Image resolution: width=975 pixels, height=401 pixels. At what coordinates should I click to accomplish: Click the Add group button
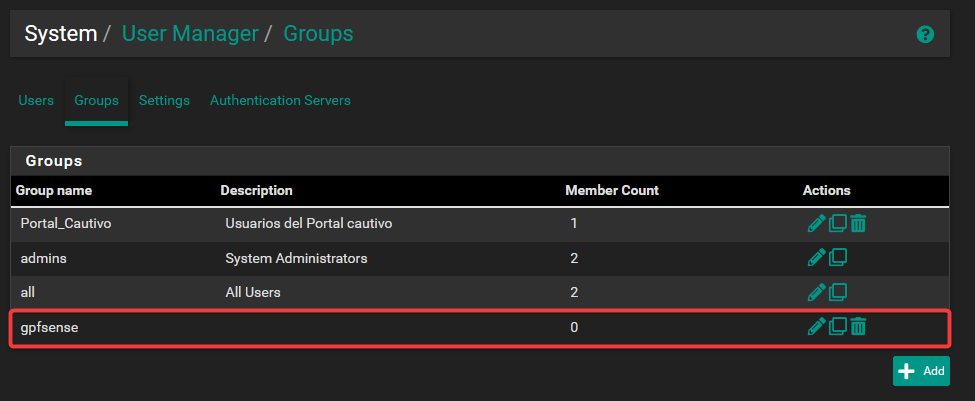pos(921,371)
